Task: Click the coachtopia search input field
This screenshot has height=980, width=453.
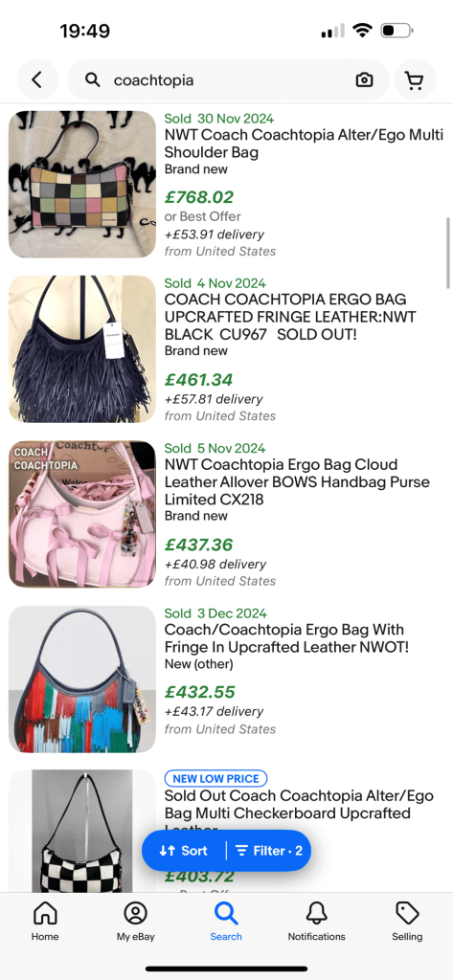Action: tap(228, 80)
